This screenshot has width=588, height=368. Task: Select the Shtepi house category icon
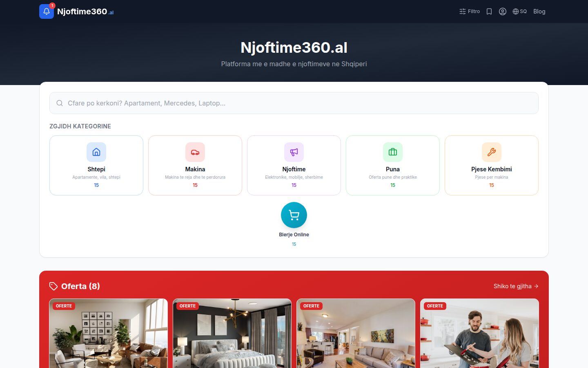pos(96,152)
